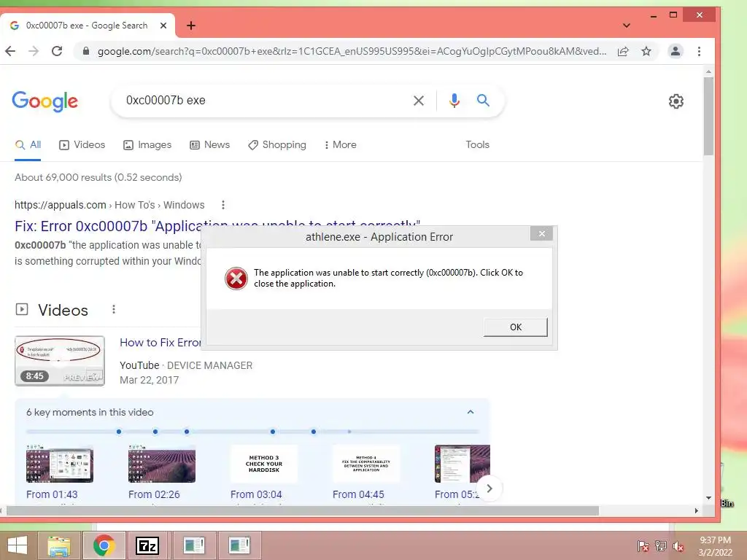Open Google settings gear

(676, 101)
